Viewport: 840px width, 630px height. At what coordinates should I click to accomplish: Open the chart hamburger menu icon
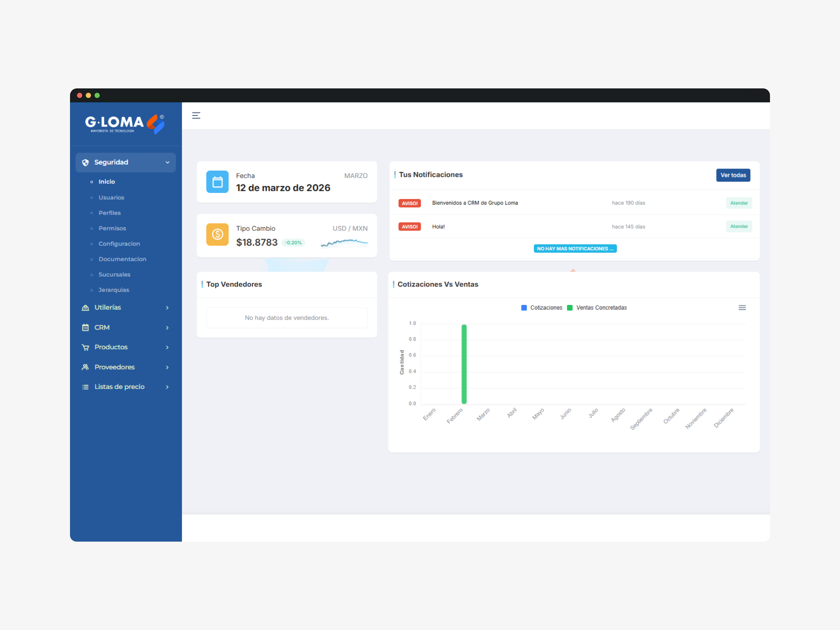tap(742, 308)
